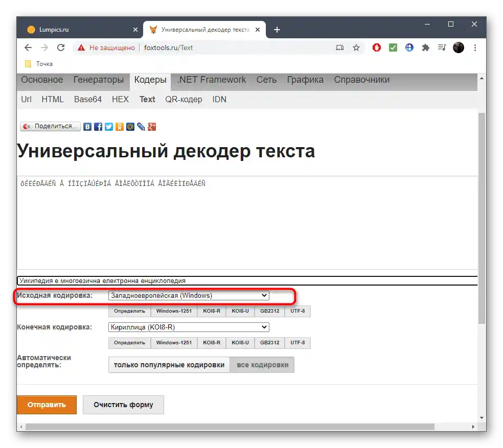Set source encoding to Windows-1251 button

tap(174, 311)
